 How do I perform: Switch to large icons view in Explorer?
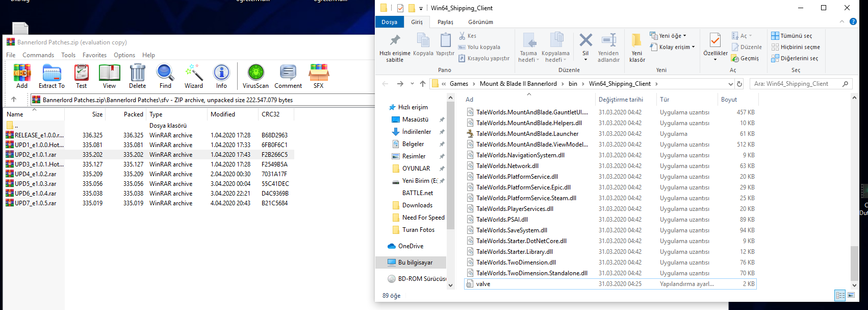point(851,295)
